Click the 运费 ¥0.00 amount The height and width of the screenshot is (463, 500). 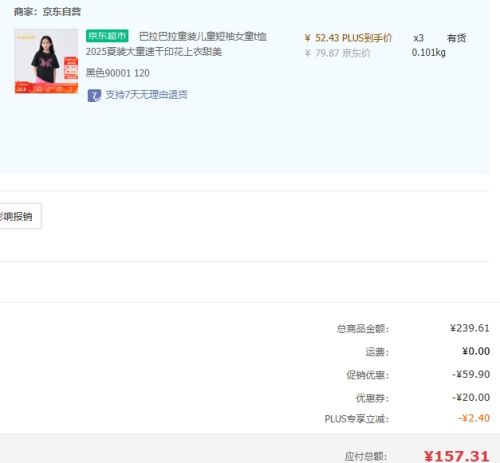point(476,351)
